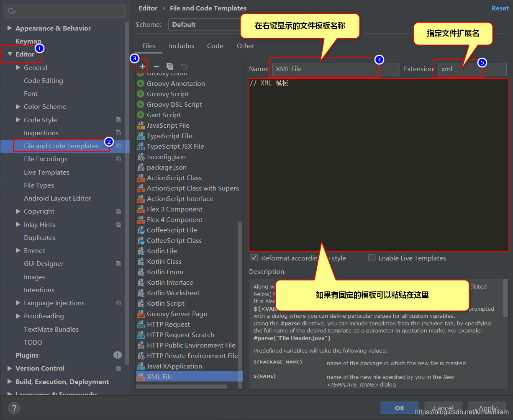Toggle Reformat according to style checkbox
Image resolution: width=513 pixels, height=420 pixels.
coord(254,258)
